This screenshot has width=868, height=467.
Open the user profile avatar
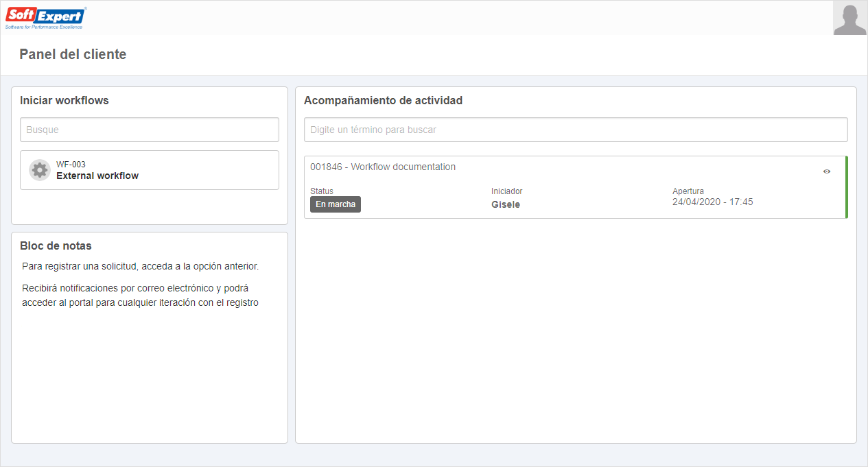pyautogui.click(x=849, y=18)
